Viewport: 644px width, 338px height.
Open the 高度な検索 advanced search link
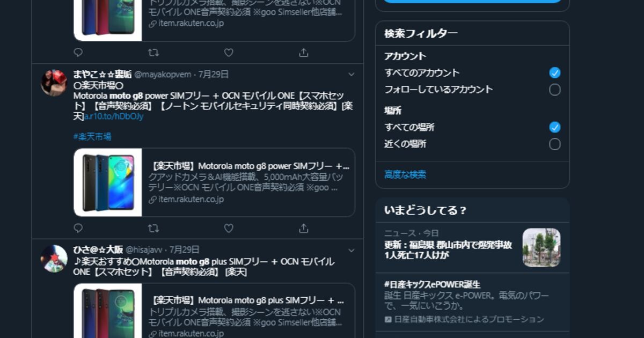[405, 174]
